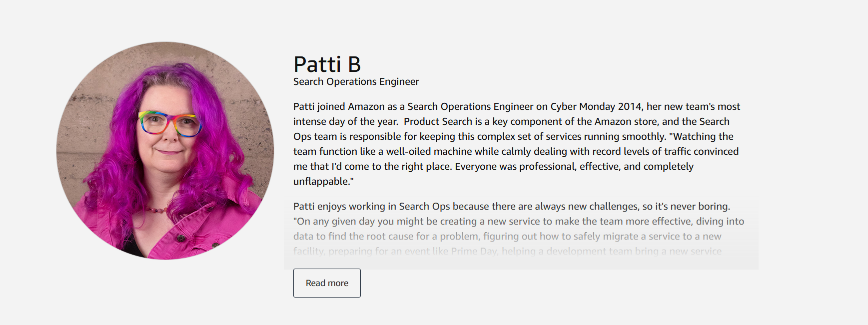868x325 pixels.
Task: Click the faded "Prime Day" text
Action: click(x=473, y=251)
